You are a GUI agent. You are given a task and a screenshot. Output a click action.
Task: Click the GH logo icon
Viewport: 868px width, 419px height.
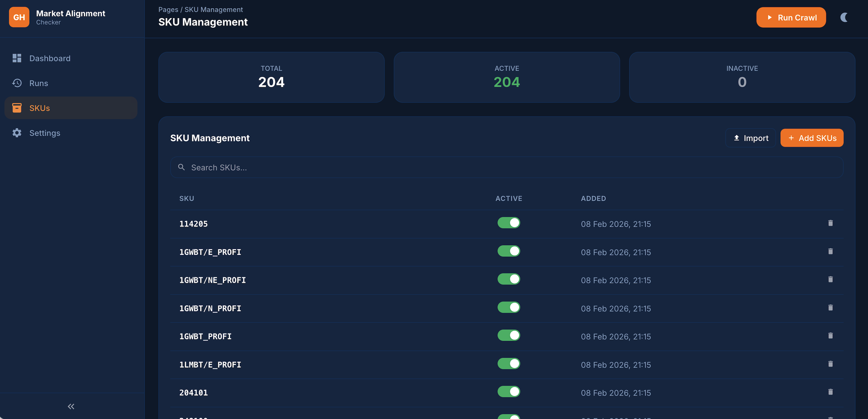(19, 17)
